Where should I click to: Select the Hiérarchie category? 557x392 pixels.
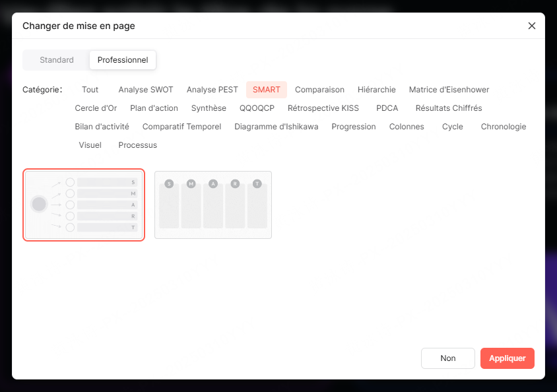377,90
